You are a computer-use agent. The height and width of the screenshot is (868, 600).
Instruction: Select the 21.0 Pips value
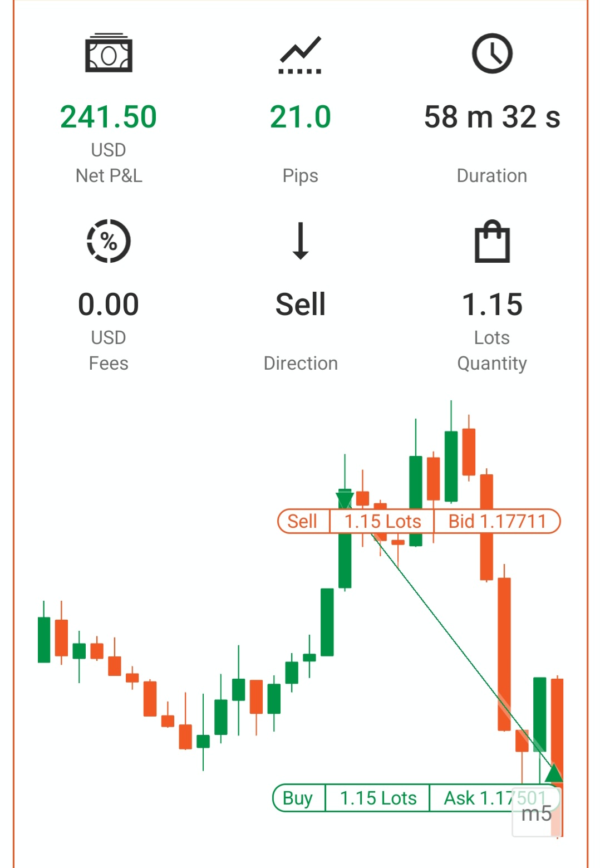(x=301, y=117)
